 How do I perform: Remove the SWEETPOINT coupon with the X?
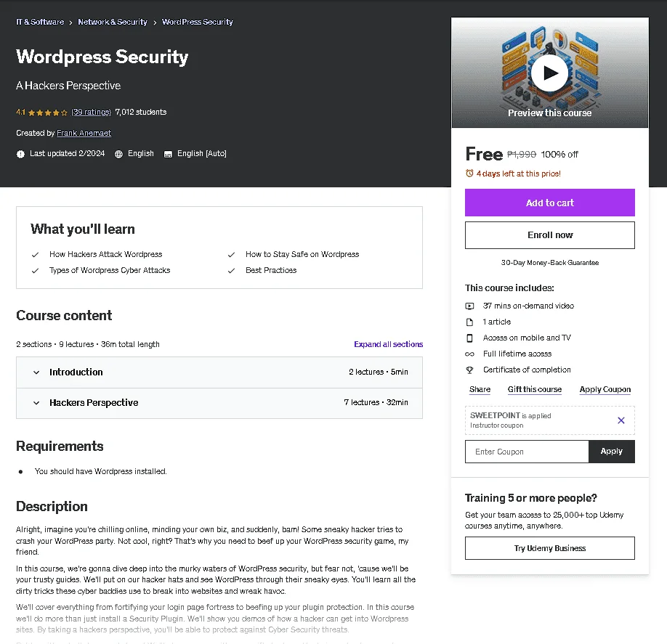tap(621, 420)
